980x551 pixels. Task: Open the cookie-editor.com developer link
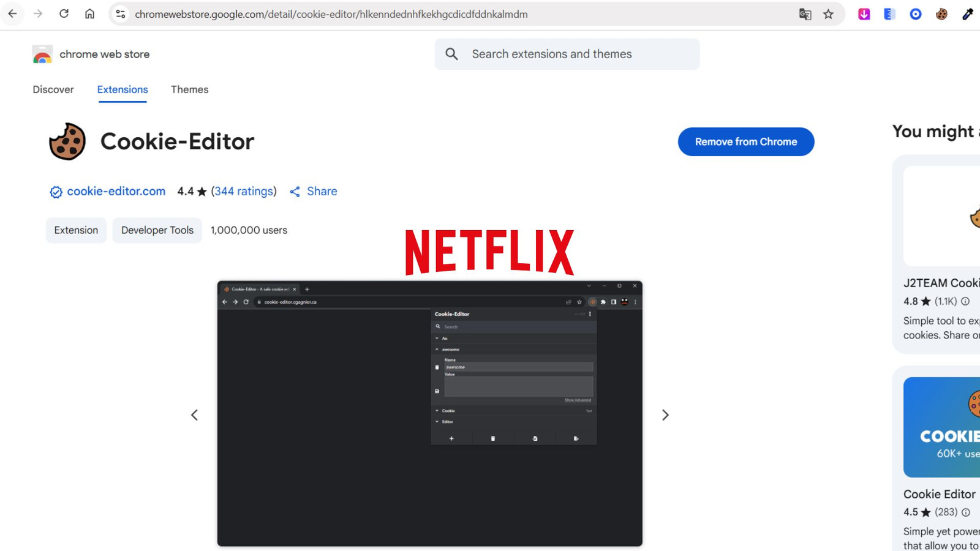116,191
